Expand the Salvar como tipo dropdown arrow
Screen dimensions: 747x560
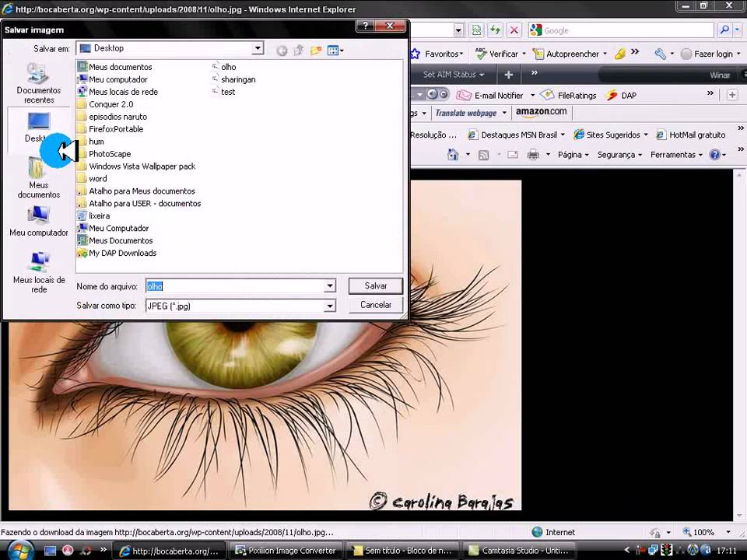pyautogui.click(x=330, y=306)
